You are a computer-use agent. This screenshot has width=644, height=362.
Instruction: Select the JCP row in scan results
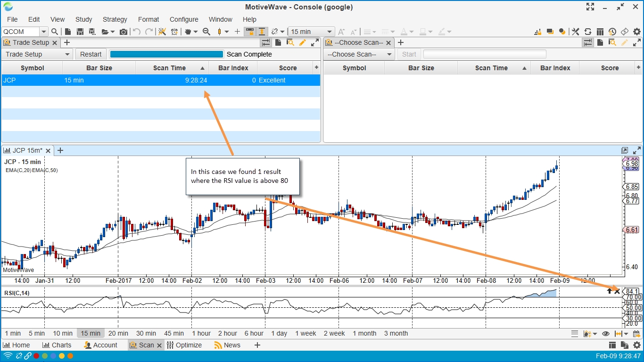click(161, 80)
